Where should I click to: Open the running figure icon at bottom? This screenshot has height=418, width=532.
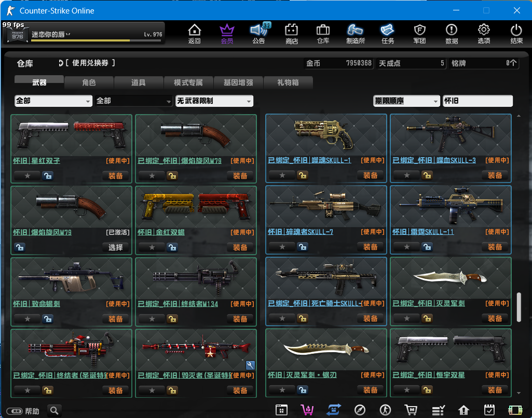385,410
